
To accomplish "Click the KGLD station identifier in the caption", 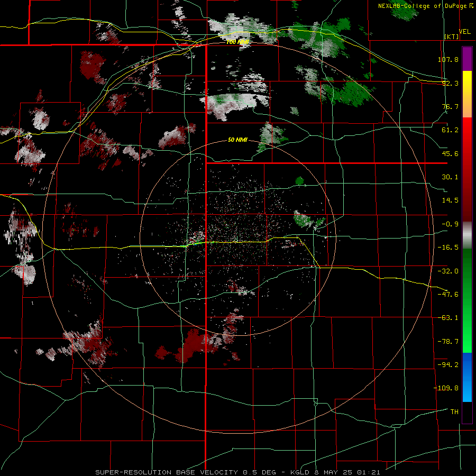I will (300, 472).
